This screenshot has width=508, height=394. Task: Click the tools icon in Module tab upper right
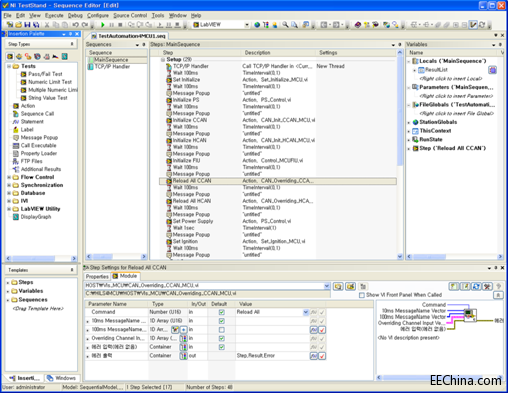click(487, 286)
